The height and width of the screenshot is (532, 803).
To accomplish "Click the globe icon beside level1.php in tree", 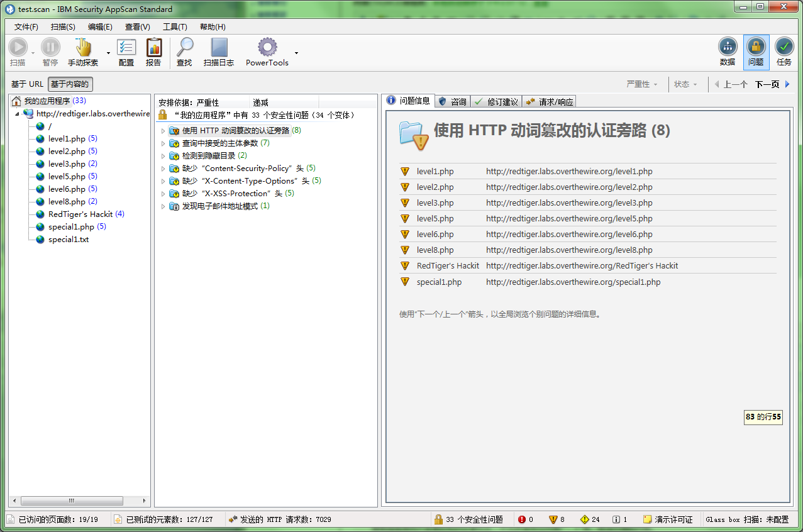I will click(41, 138).
